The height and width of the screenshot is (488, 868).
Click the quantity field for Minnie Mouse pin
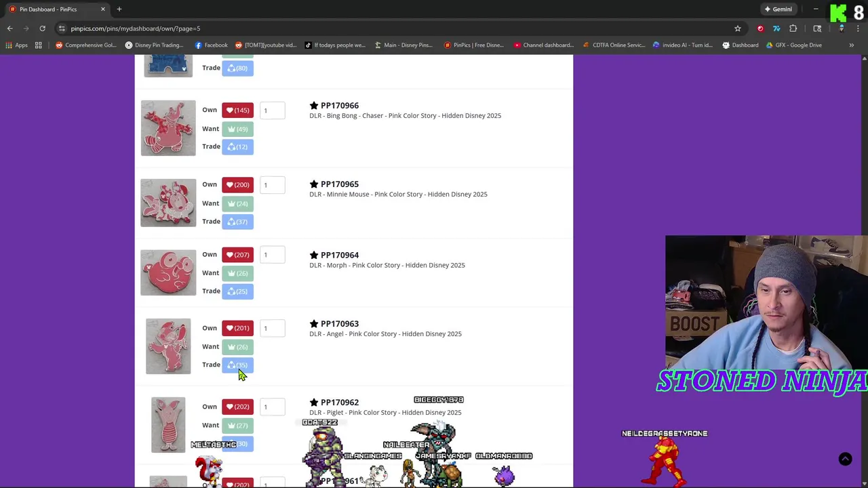pos(273,185)
